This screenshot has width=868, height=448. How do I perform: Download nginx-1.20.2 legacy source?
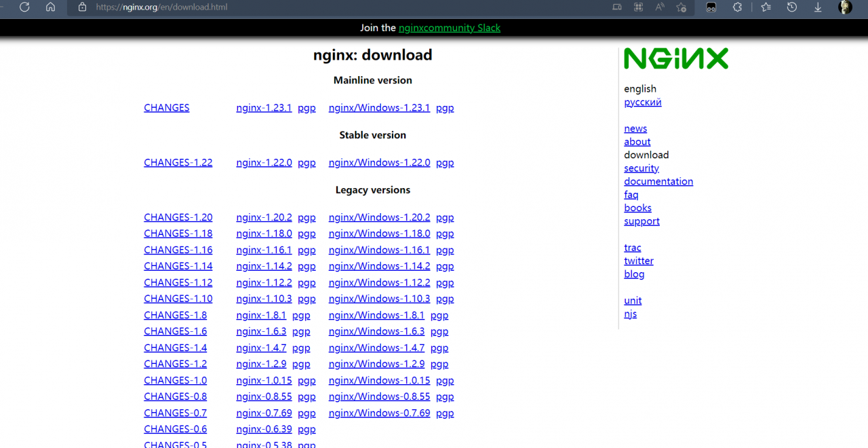(x=264, y=218)
